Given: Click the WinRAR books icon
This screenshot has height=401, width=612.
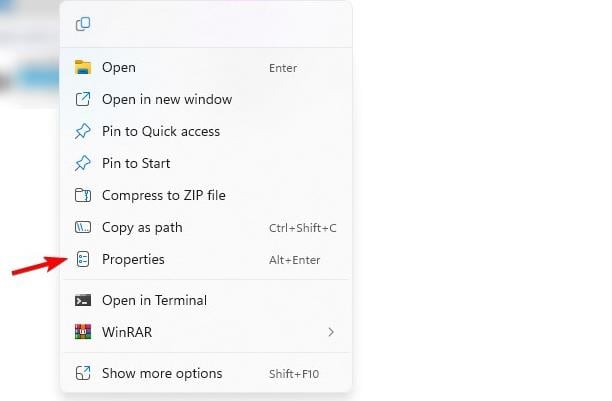Looking at the screenshot, I should tap(83, 332).
